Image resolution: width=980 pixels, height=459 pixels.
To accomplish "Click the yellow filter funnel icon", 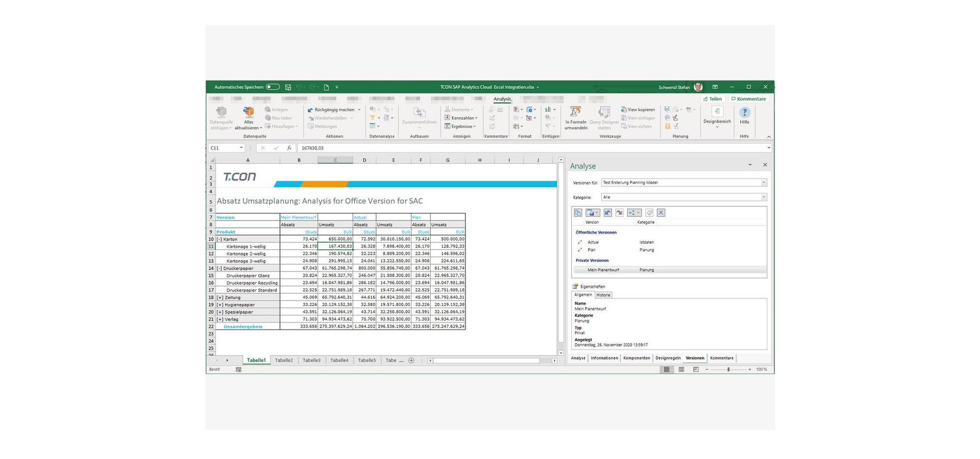I will coord(373,118).
